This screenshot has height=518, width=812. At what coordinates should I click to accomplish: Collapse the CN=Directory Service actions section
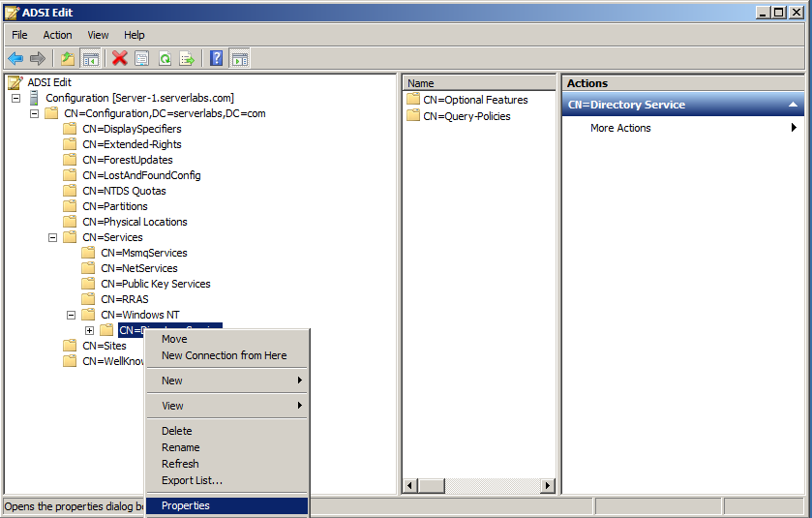click(x=793, y=105)
